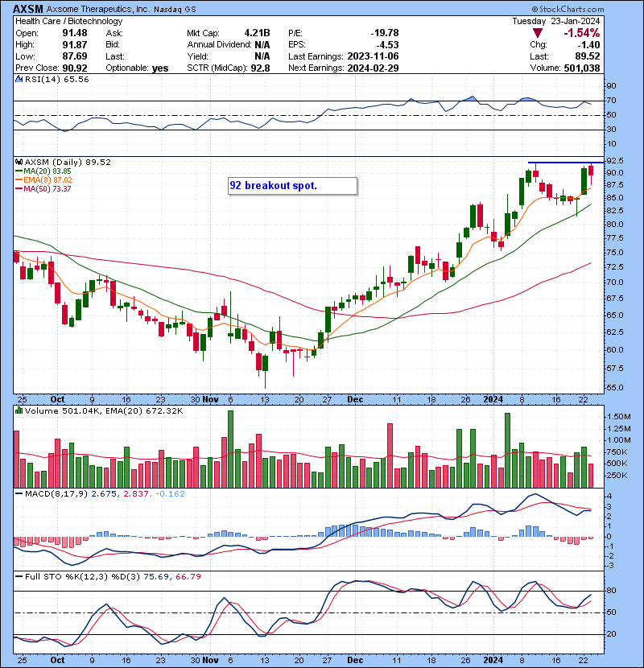644x668 pixels.
Task: Click the tallest early-November green volume bar
Action: click(x=230, y=449)
